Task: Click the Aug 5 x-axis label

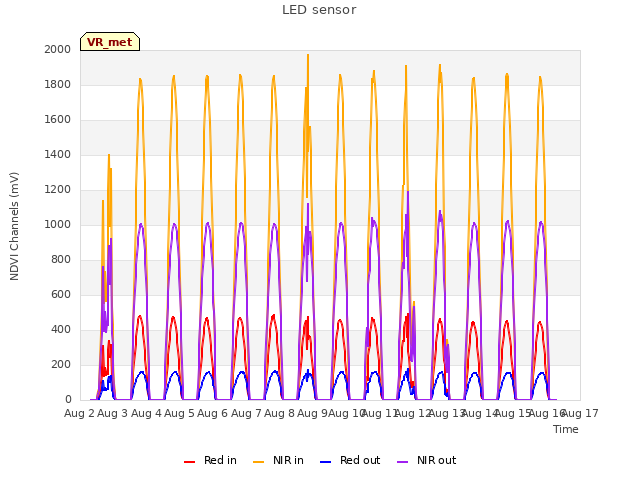Action: click(x=179, y=413)
